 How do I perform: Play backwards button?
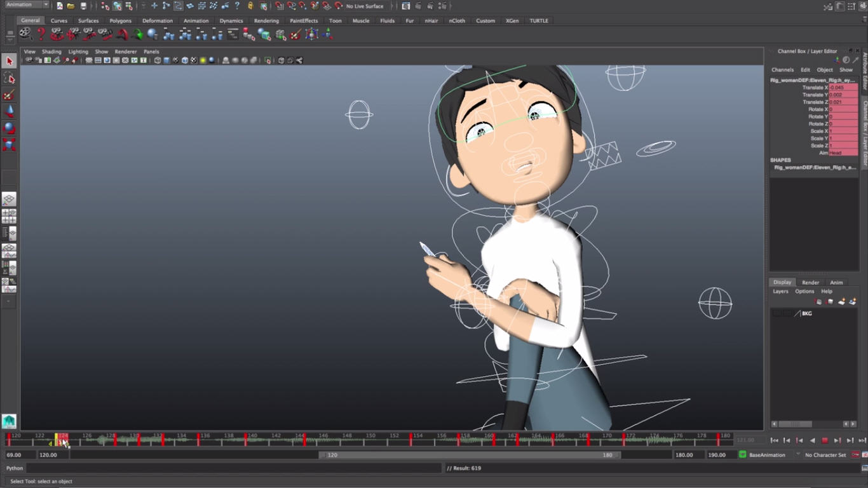tap(812, 440)
